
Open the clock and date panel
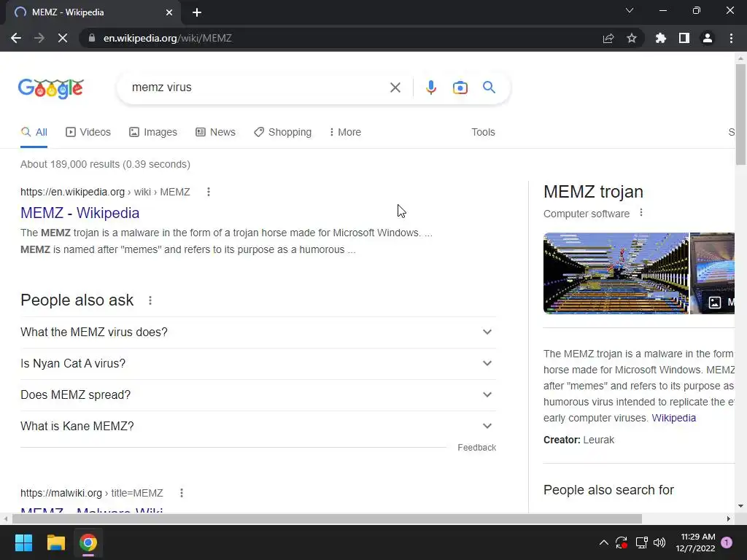[695, 542]
